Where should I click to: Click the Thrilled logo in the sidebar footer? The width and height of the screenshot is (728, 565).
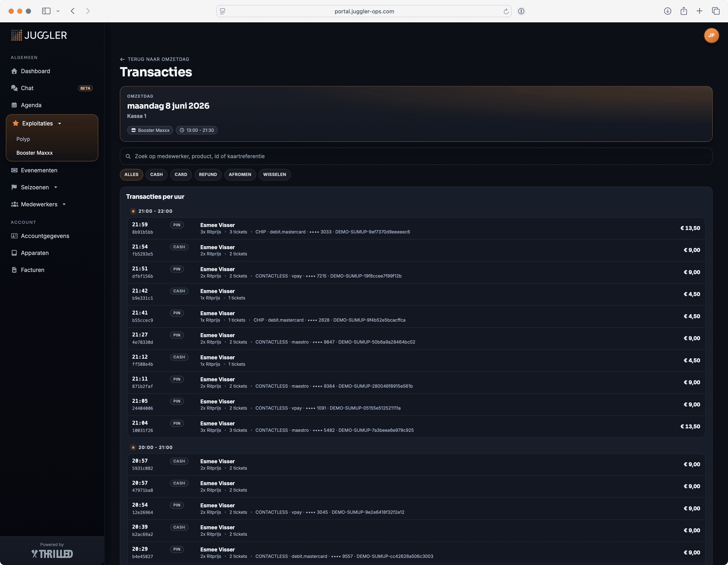[x=52, y=554]
